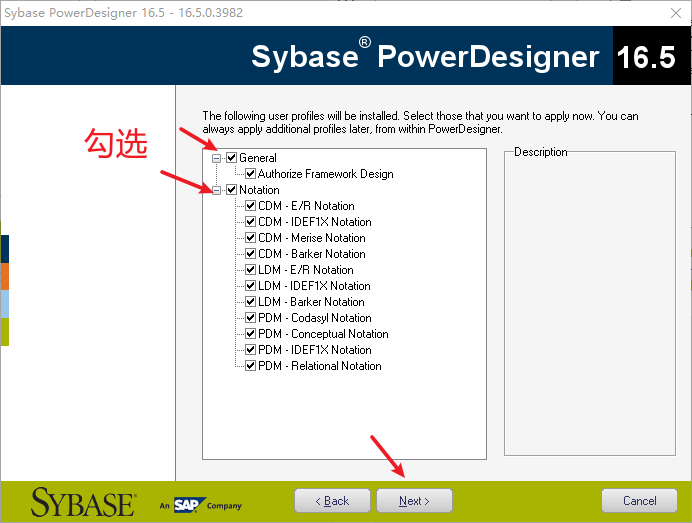Select PDM - Relational Notation label

click(x=320, y=365)
